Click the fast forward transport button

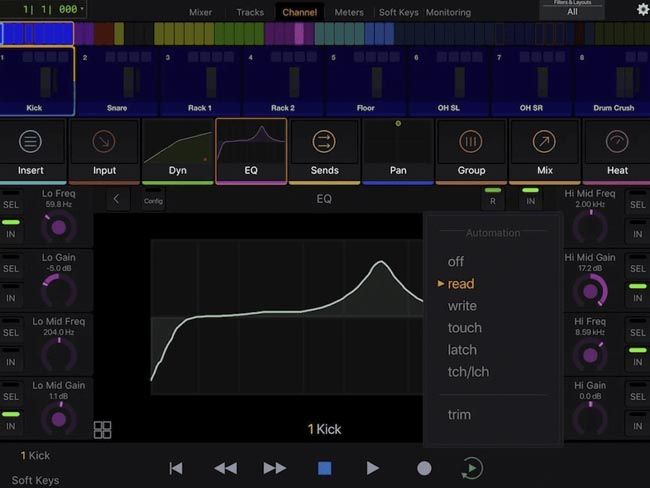click(274, 469)
